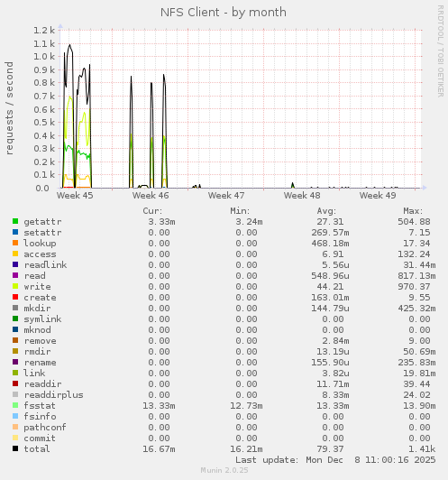This screenshot has width=448, height=480.
Task: Click the setattr blue legend swatch
Action: [x=15, y=232]
